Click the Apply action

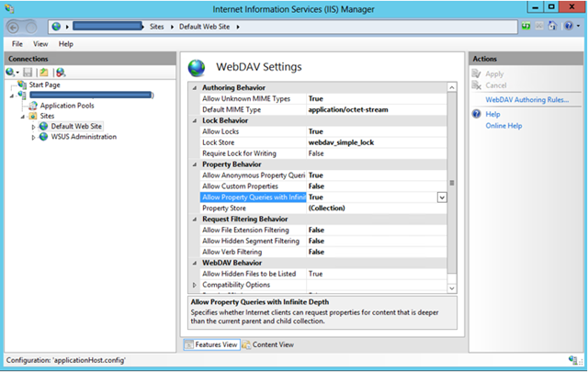pos(494,73)
